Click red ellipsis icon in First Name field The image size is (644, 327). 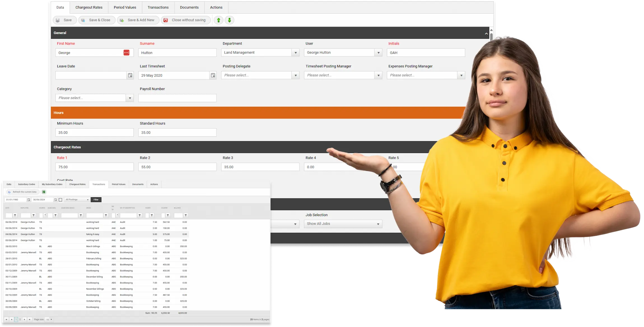click(126, 53)
